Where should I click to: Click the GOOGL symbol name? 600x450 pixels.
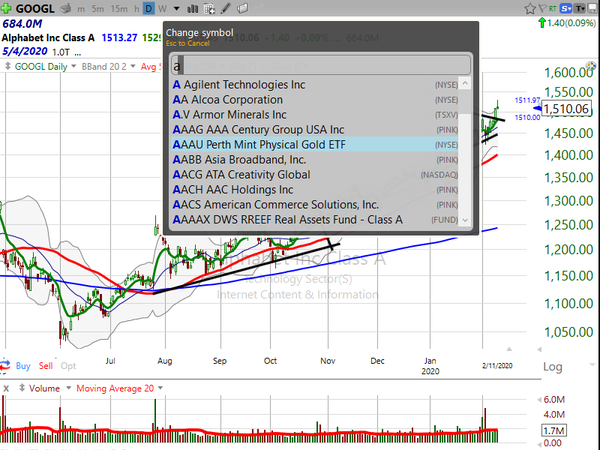click(35, 8)
